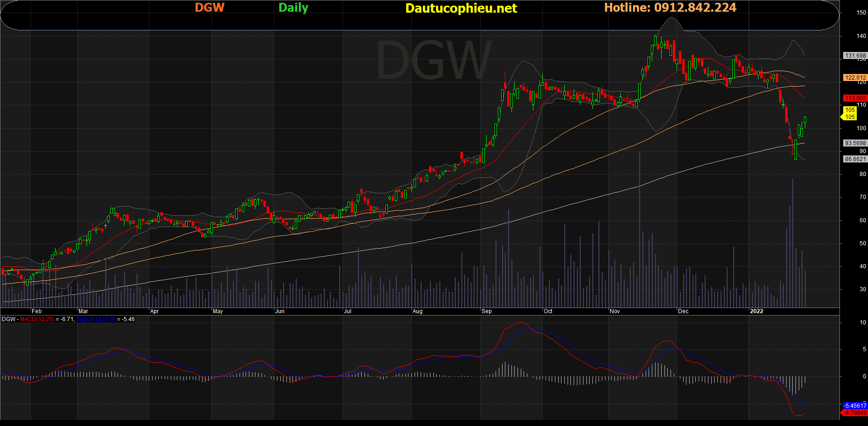The height and width of the screenshot is (426, 868).
Task: Click the red 113.065 price tag
Action: tap(855, 98)
